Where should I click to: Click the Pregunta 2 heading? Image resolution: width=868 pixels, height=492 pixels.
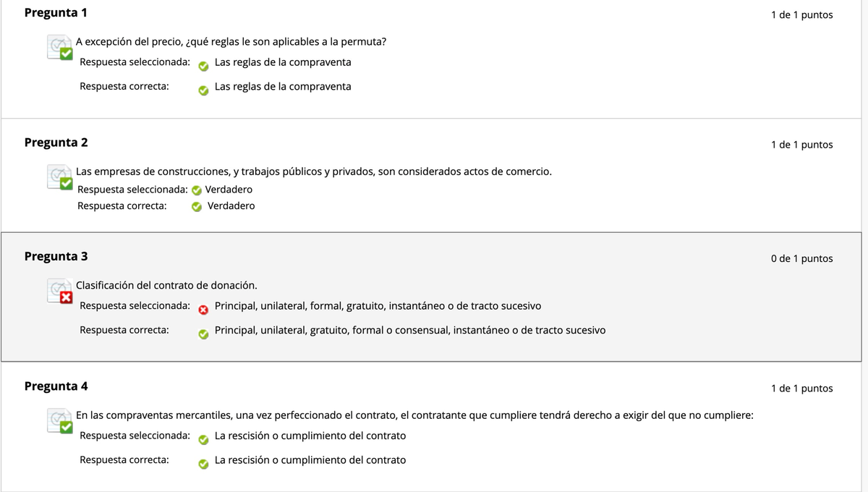click(x=56, y=143)
